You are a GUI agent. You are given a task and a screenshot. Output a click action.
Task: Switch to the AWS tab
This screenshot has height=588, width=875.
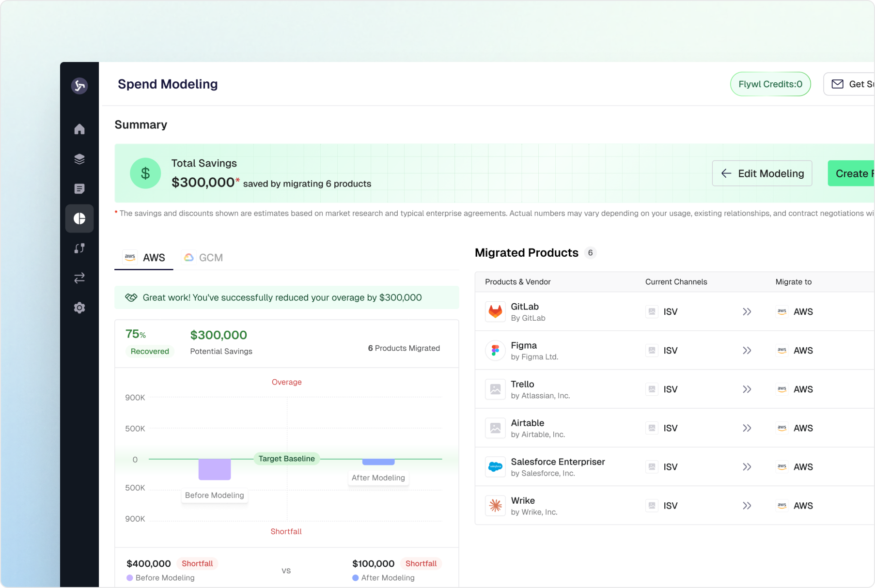pyautogui.click(x=144, y=258)
